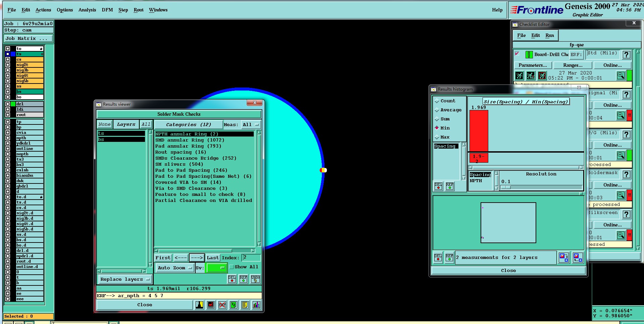The width and height of the screenshot is (644, 324).
Task: Open the Auto Zoom dropdown
Action: pyautogui.click(x=175, y=268)
